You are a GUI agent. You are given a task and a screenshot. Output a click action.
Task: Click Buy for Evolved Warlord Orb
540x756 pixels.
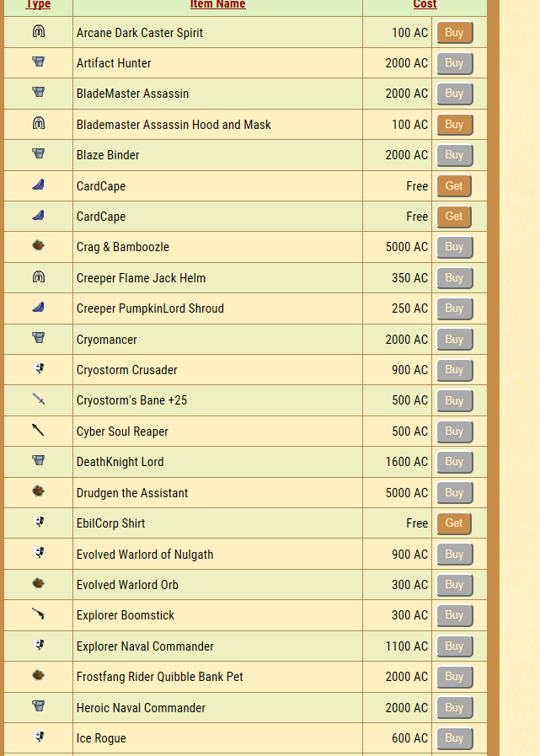[x=454, y=585]
